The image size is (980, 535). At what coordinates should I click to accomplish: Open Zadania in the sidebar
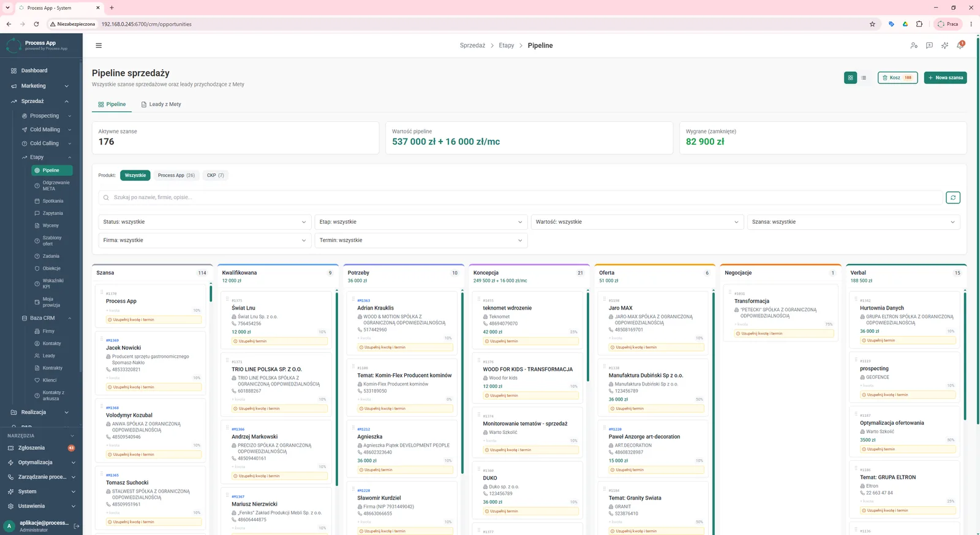point(51,256)
